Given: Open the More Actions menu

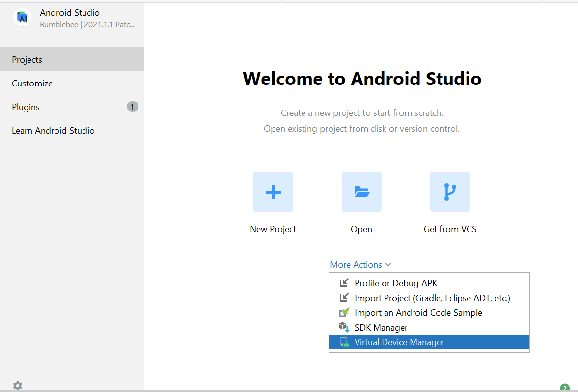Looking at the screenshot, I should 356,264.
